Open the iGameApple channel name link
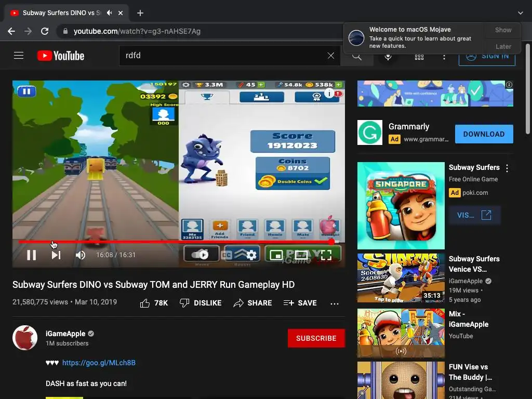 pos(65,334)
